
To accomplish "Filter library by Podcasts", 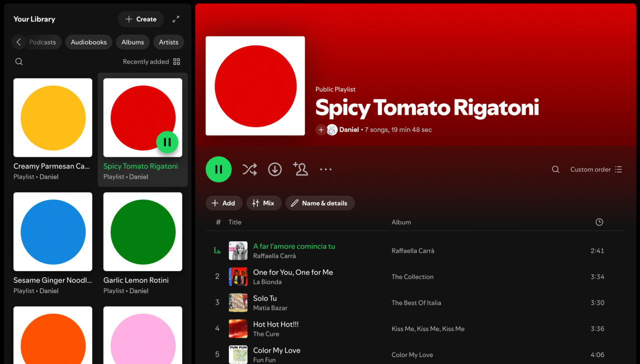I will coord(42,42).
